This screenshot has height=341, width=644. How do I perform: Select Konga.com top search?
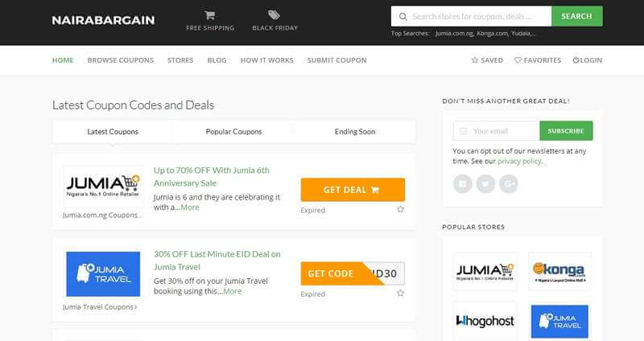click(x=492, y=34)
